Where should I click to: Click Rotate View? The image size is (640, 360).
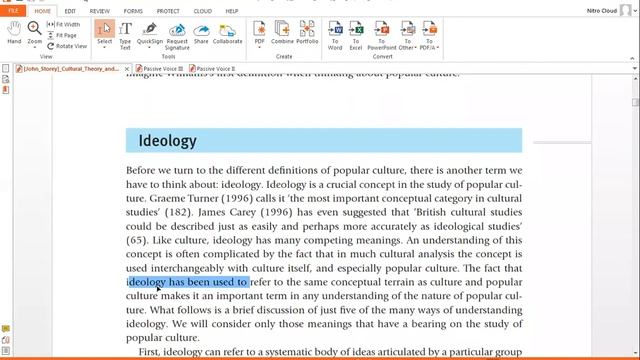click(67, 46)
